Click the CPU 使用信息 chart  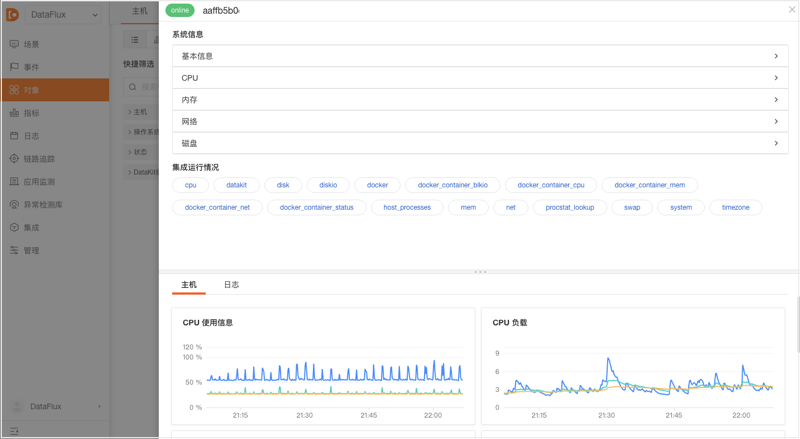(323, 366)
